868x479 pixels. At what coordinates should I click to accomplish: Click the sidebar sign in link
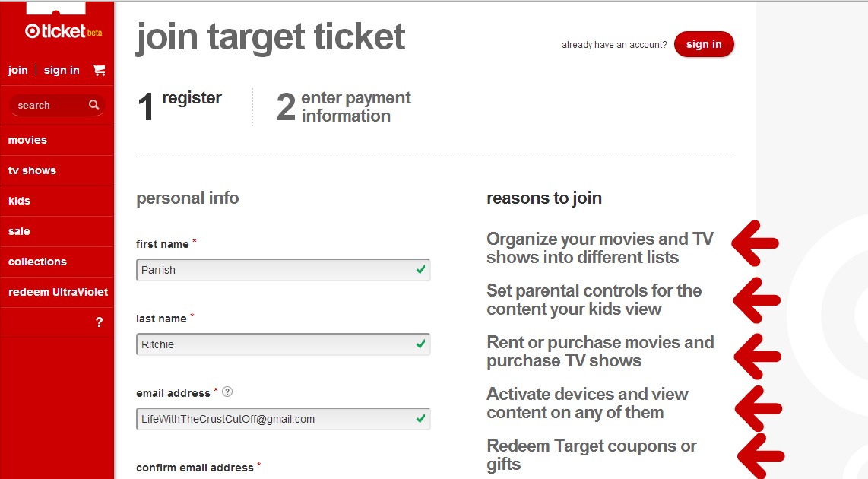click(62, 70)
